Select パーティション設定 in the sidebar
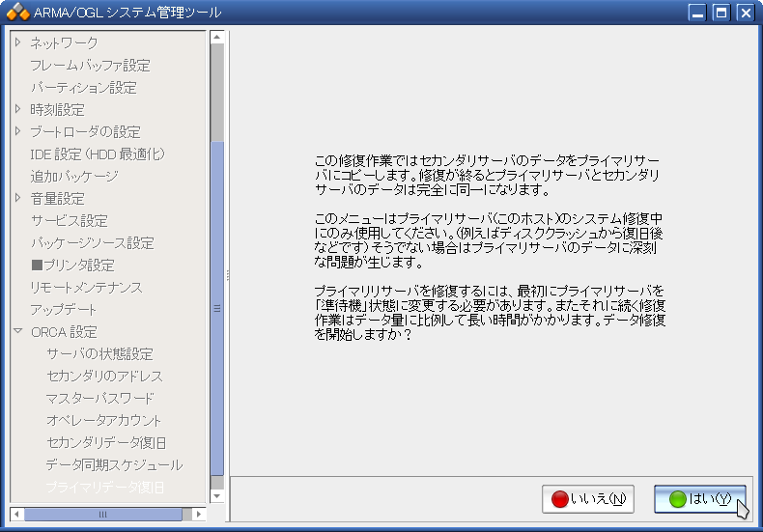This screenshot has width=763, height=532. point(83,87)
